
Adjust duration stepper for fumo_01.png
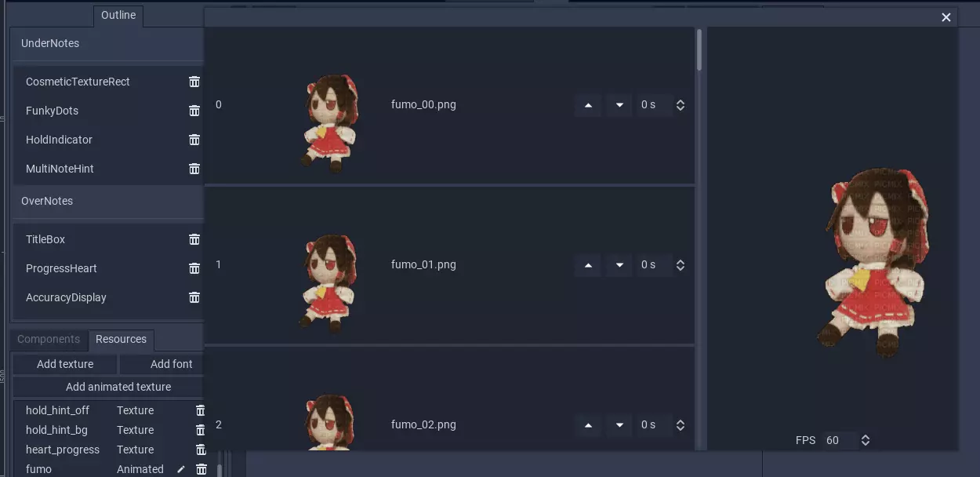click(681, 265)
